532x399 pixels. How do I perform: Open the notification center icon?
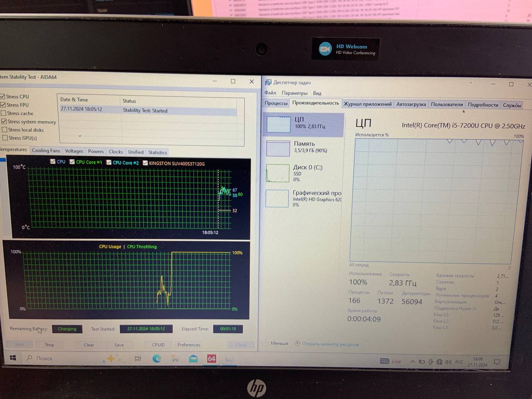coord(497,362)
